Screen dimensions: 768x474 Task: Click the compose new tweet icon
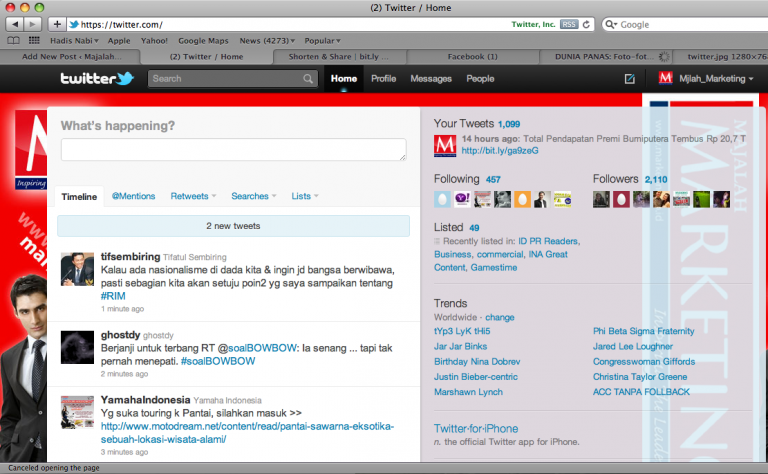click(629, 78)
